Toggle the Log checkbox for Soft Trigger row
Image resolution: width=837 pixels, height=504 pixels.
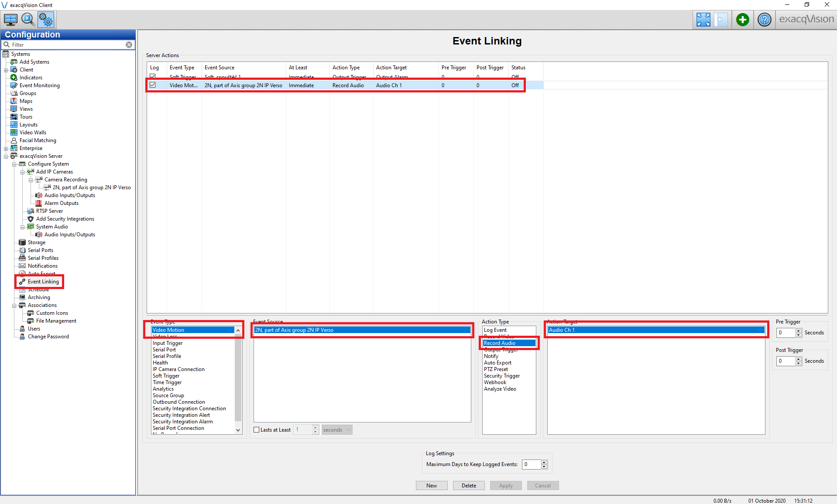click(x=153, y=76)
